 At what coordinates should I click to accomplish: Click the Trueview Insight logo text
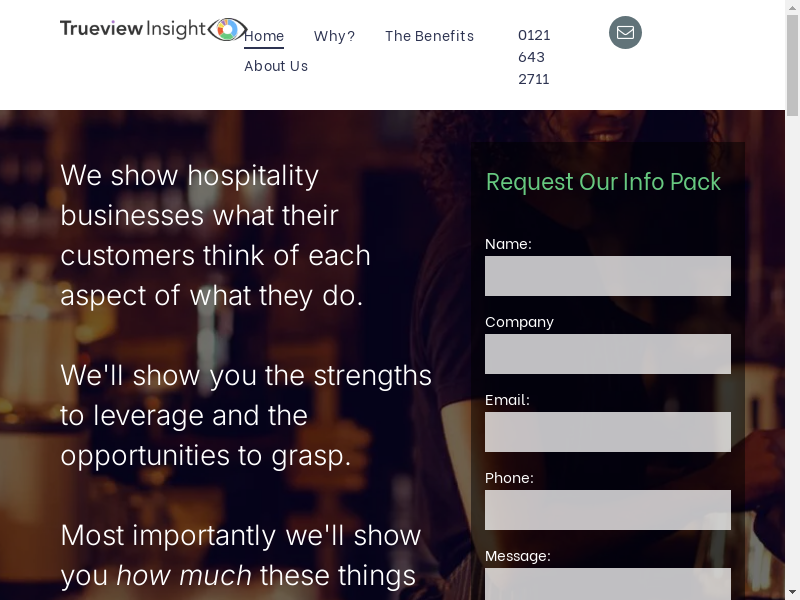coord(132,29)
